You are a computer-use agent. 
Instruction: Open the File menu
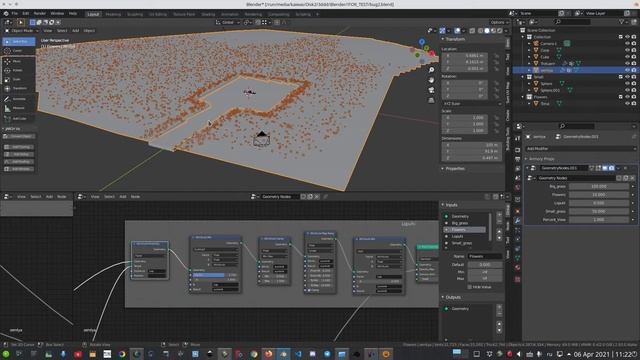15,13
